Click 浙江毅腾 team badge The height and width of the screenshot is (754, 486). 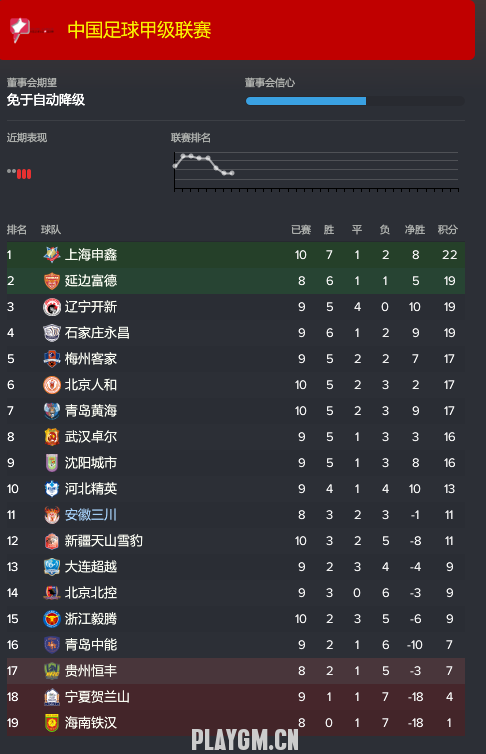coord(51,619)
